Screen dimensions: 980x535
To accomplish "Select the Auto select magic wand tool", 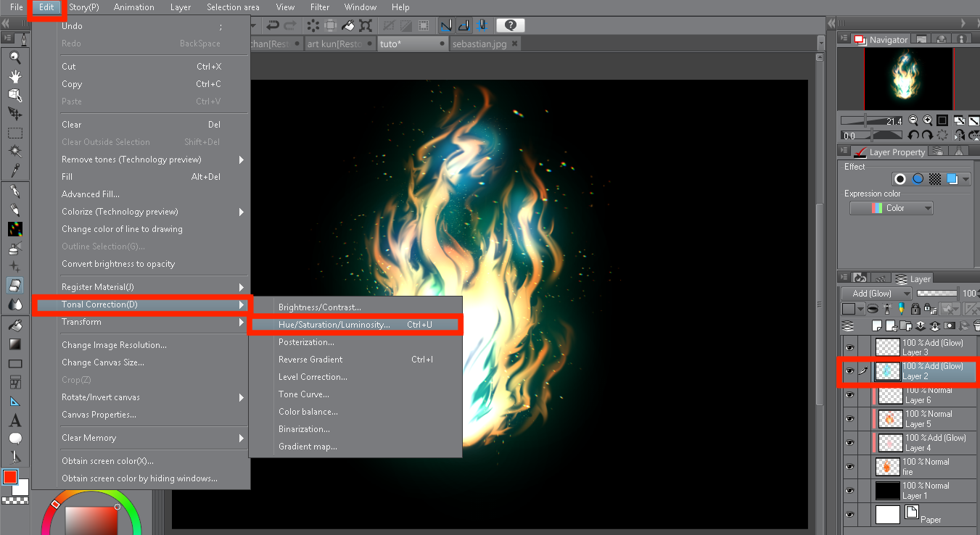I will click(x=15, y=152).
